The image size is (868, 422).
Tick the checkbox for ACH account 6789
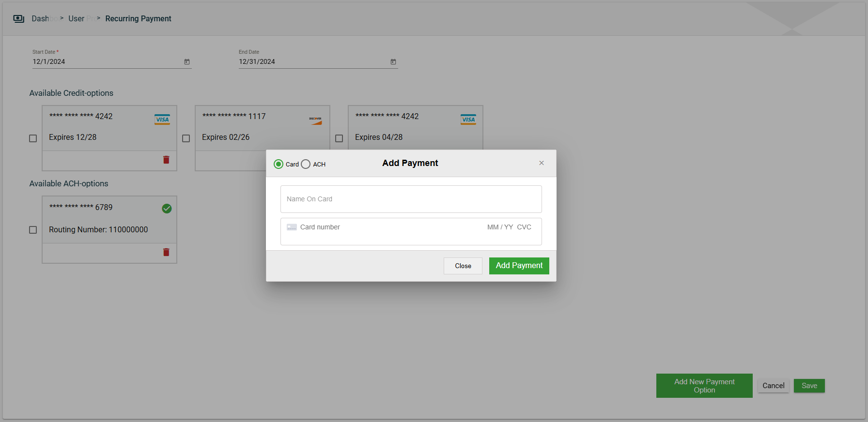click(33, 230)
